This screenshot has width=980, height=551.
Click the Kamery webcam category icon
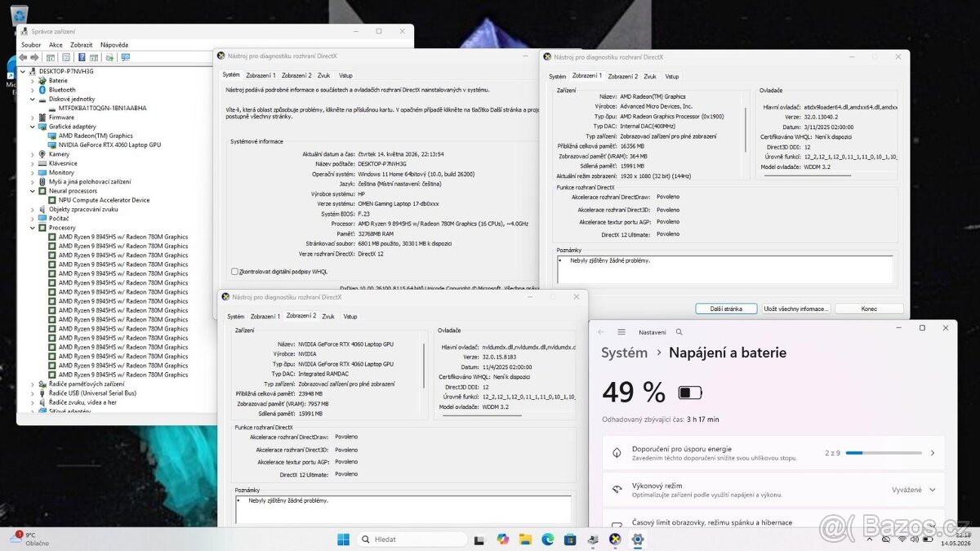[x=42, y=154]
